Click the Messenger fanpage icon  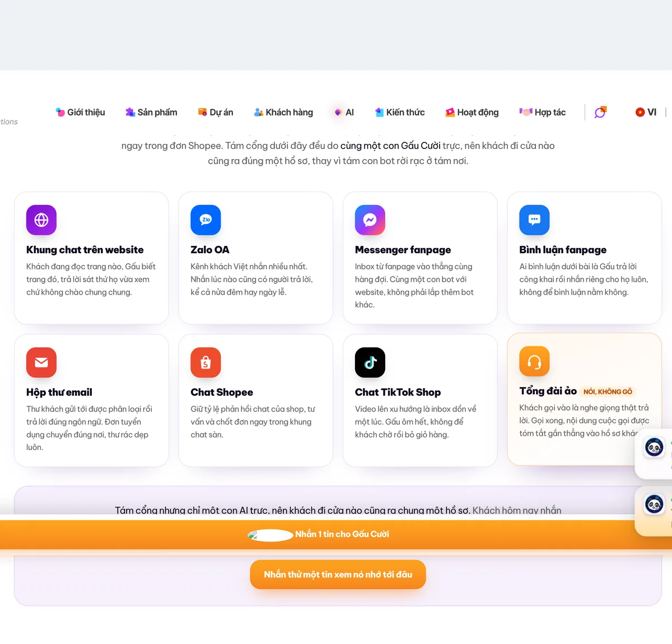(x=370, y=220)
